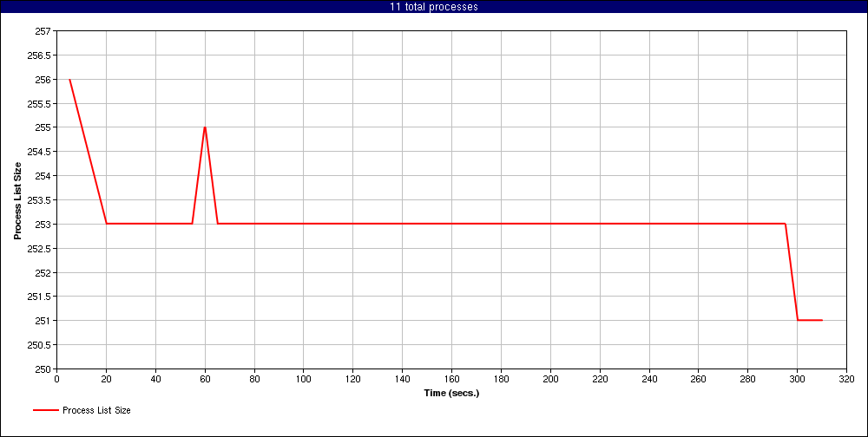Click the x-axis label 20
This screenshot has height=437, width=868.
pos(106,379)
